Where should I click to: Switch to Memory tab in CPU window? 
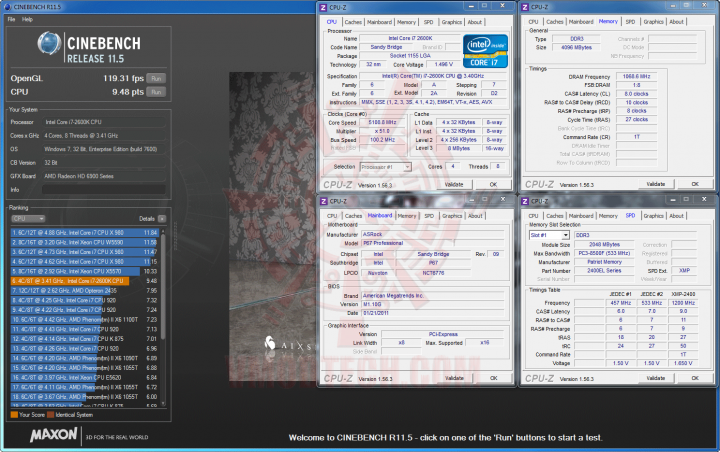click(x=406, y=22)
